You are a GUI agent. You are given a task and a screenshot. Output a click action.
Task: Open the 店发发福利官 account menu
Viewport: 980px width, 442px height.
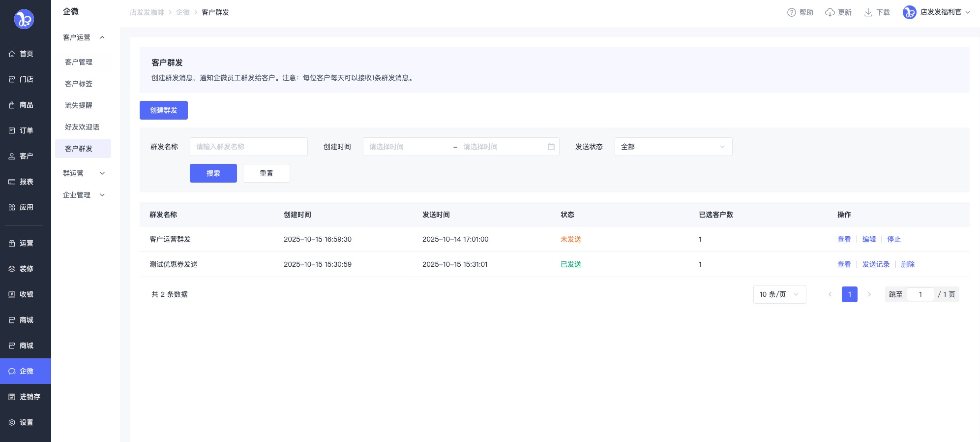point(936,12)
